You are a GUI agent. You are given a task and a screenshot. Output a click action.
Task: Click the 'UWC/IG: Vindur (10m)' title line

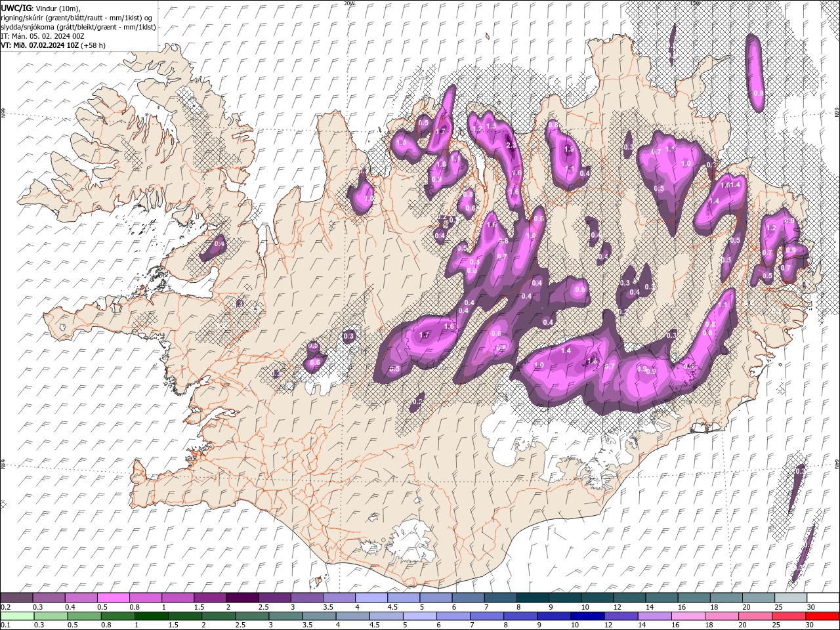(39, 8)
